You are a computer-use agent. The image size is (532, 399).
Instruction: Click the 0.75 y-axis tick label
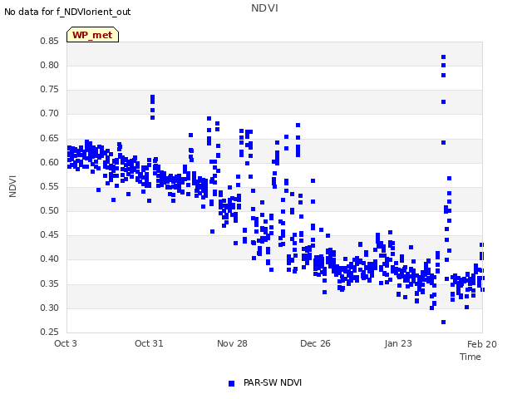pos(49,89)
